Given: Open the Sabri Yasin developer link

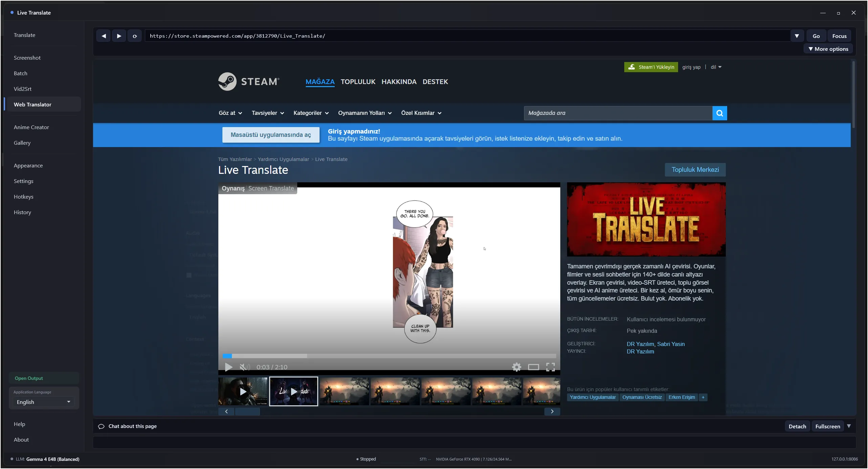Looking at the screenshot, I should (671, 344).
